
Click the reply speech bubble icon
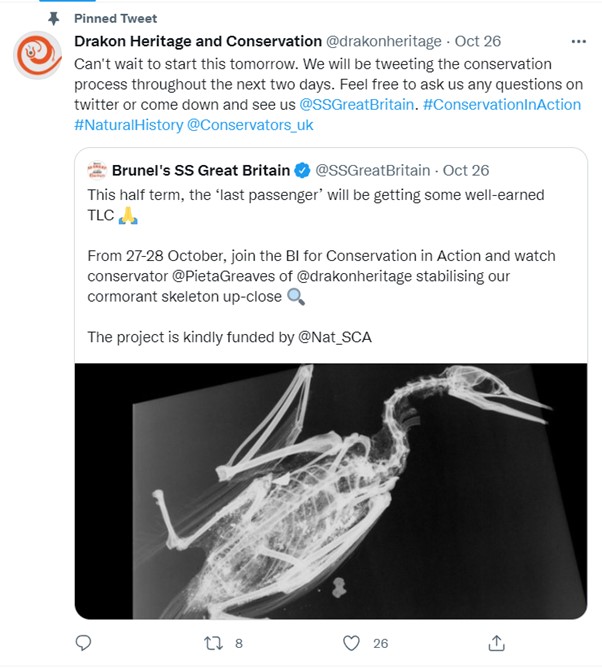tap(84, 643)
